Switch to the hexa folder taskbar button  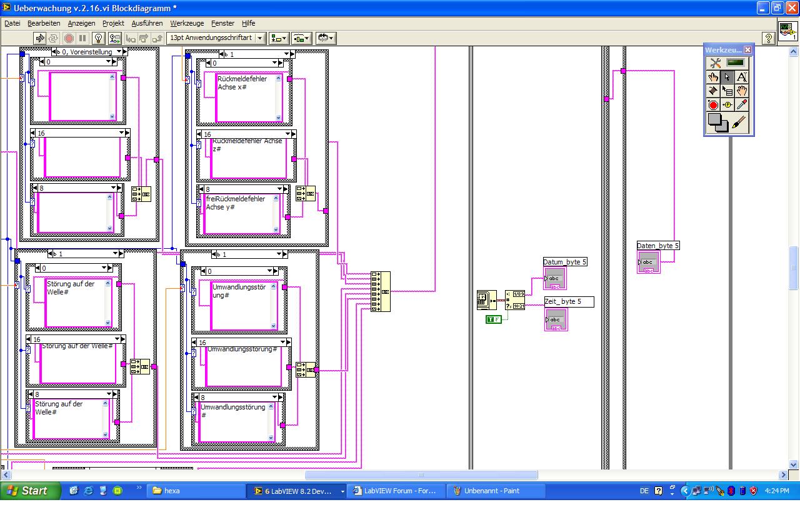[x=195, y=491]
